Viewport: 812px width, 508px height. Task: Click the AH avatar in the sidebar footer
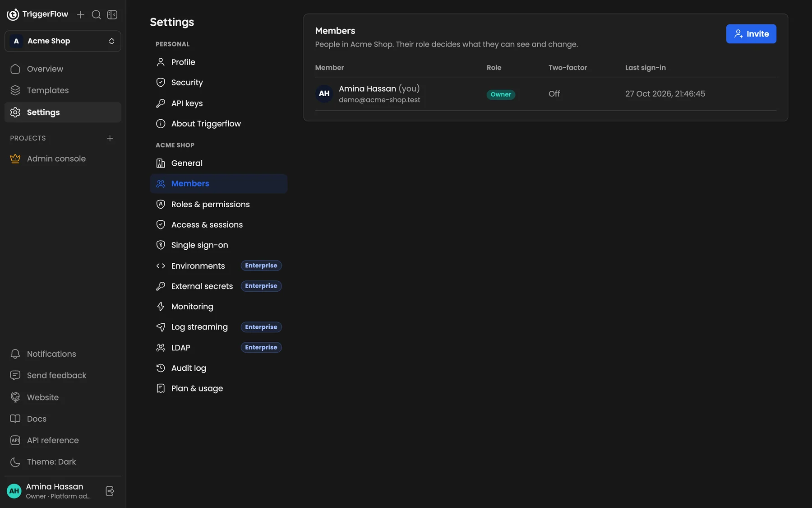pyautogui.click(x=14, y=491)
